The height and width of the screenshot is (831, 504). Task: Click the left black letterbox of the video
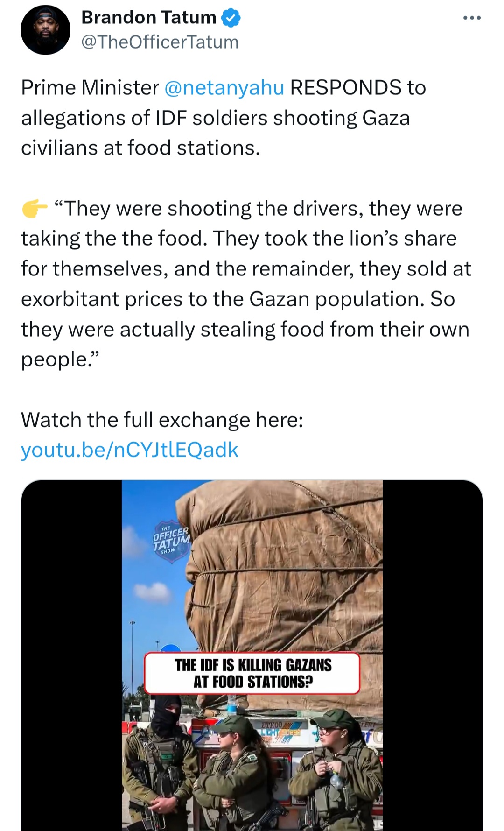click(x=71, y=654)
